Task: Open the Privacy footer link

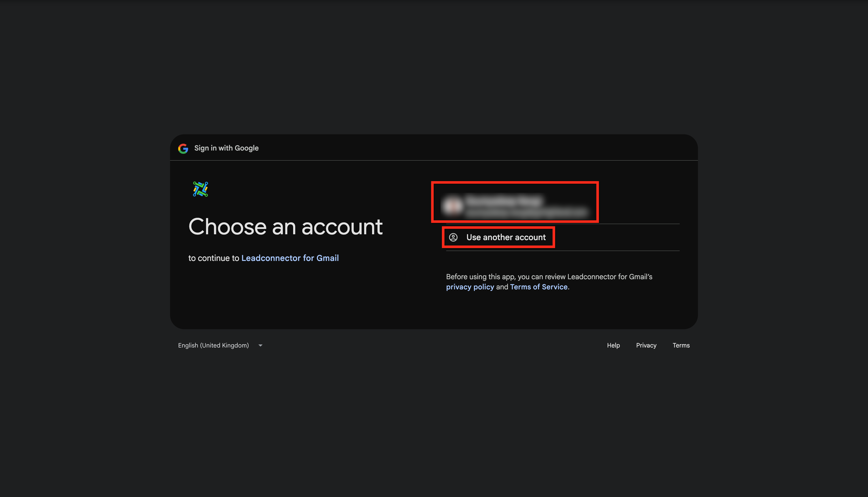Action: [x=646, y=345]
